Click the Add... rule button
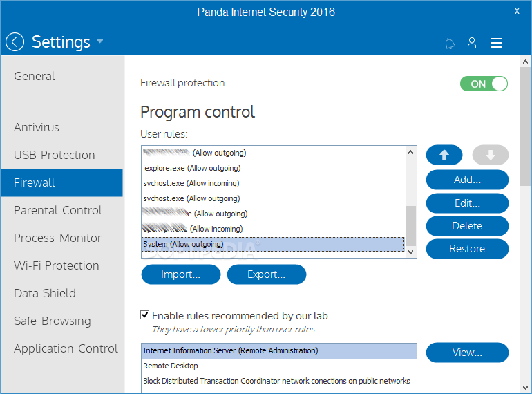Viewport: 532px width, 394px height. click(x=467, y=180)
